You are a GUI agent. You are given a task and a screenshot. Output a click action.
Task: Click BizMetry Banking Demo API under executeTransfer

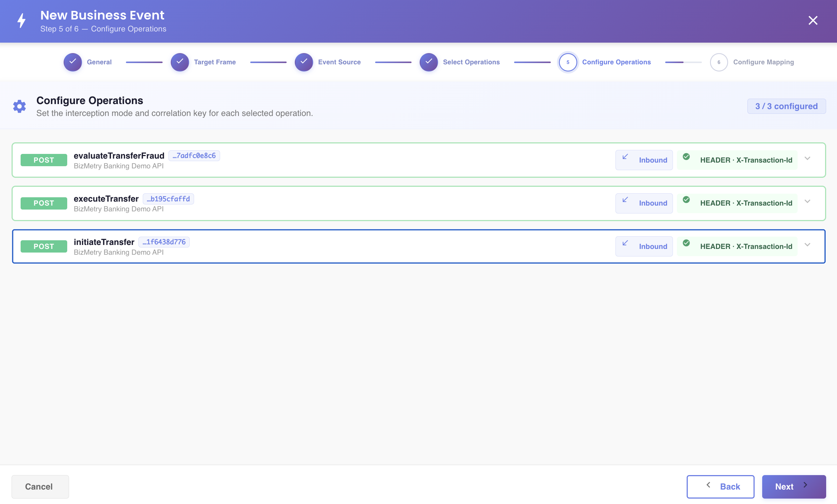[x=119, y=209]
